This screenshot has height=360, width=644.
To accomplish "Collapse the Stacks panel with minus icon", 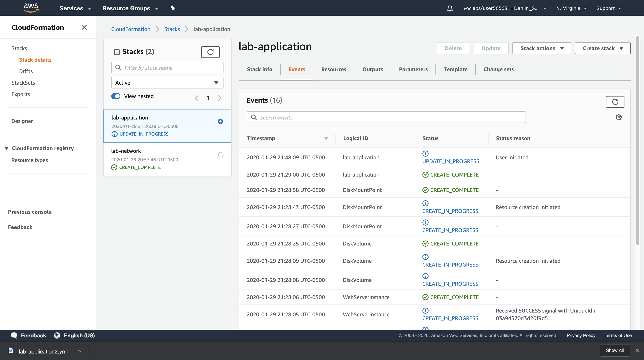I will pyautogui.click(x=117, y=52).
